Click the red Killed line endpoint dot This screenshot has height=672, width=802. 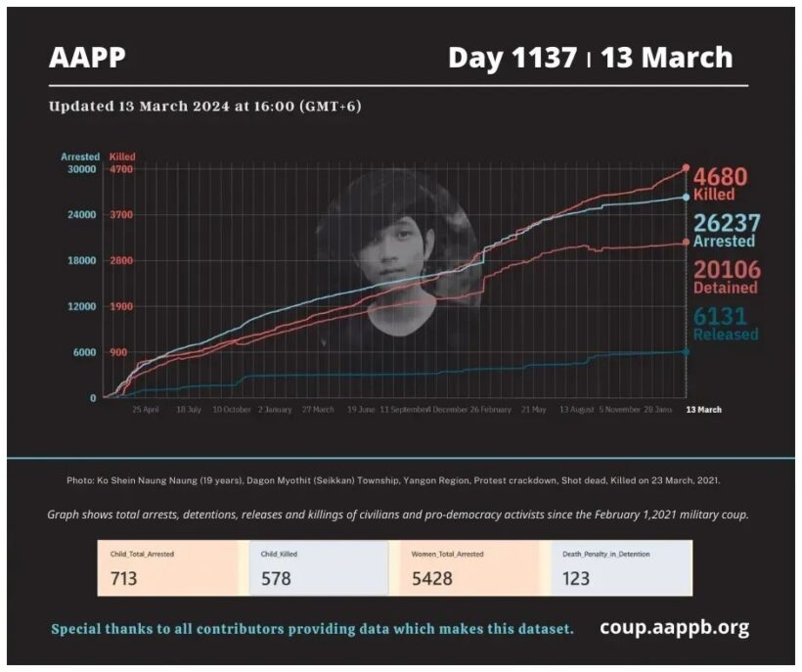tap(686, 168)
